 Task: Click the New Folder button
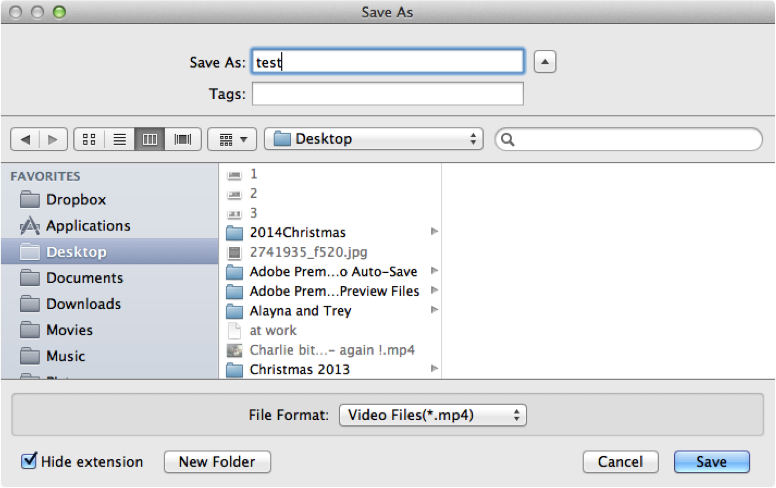(x=217, y=462)
